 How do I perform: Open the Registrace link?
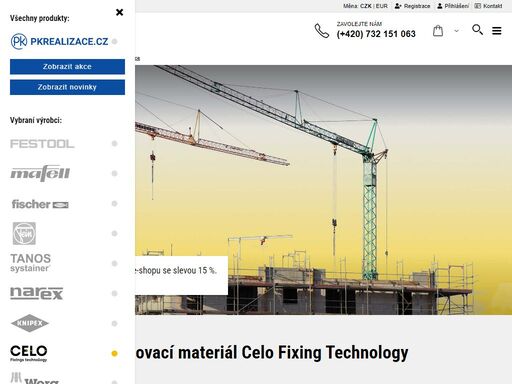[x=412, y=6]
